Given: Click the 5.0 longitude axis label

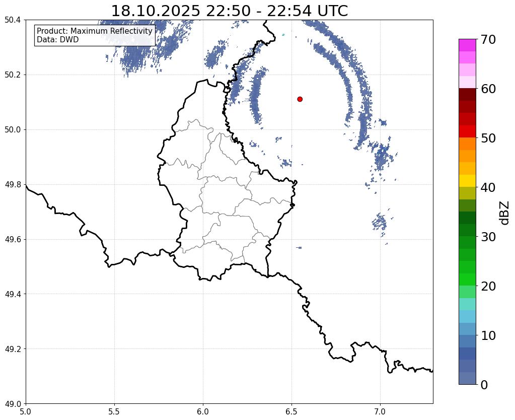Looking at the screenshot, I should coord(26,412).
